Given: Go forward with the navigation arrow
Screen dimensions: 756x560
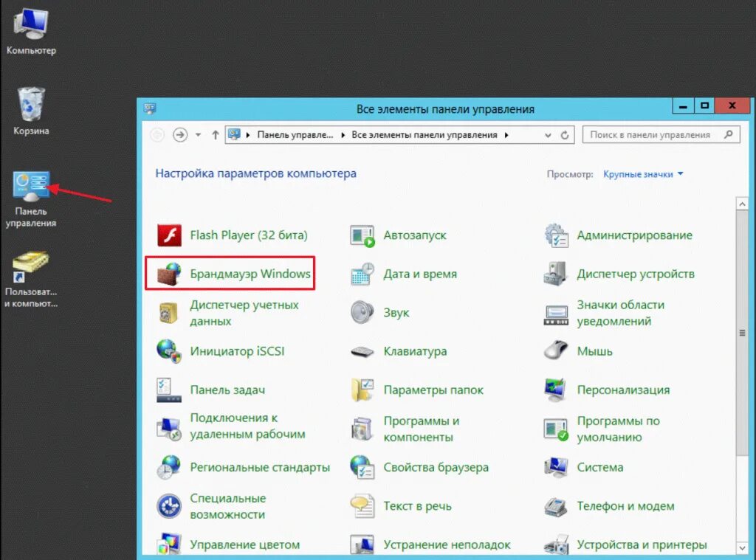Looking at the screenshot, I should click(x=180, y=135).
